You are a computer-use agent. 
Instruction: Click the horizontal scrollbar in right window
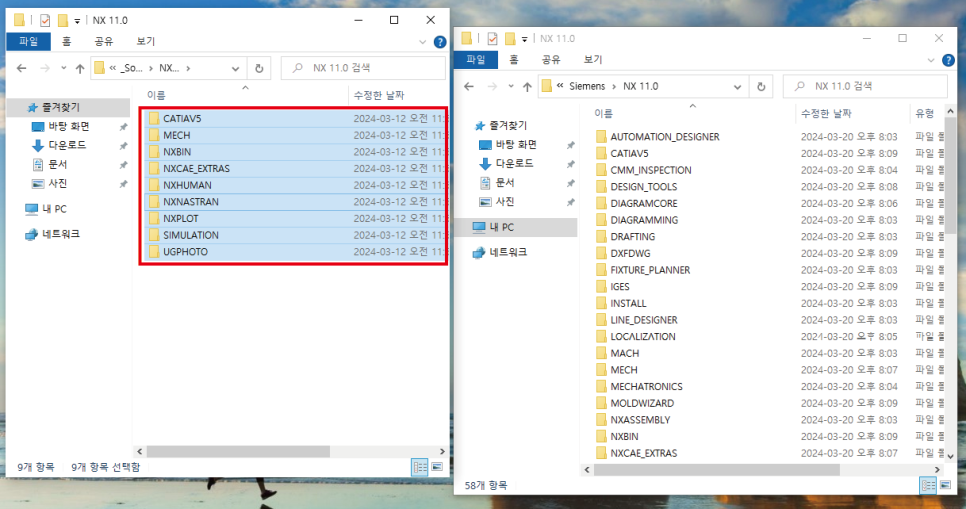tap(716, 470)
